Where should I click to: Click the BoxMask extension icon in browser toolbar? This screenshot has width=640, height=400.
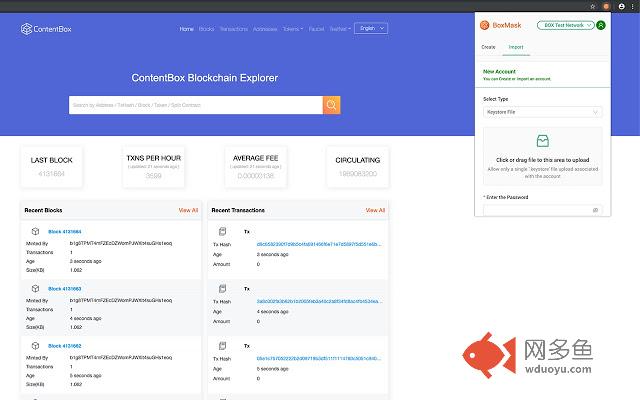[x=606, y=6]
